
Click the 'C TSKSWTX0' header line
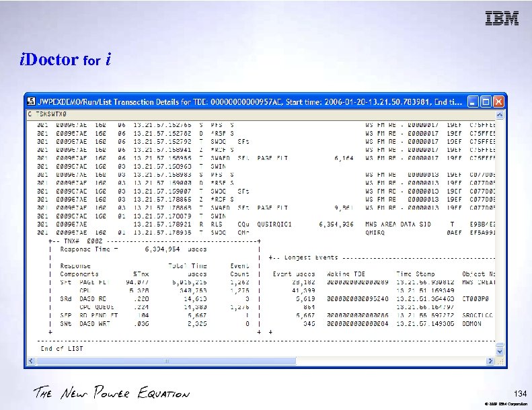click(47, 114)
